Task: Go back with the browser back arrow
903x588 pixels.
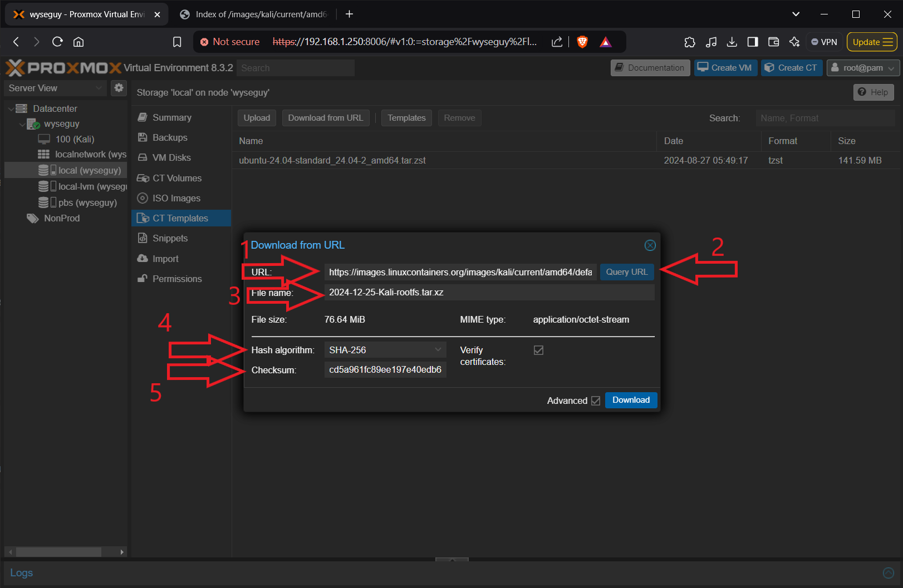Action: 16,42
